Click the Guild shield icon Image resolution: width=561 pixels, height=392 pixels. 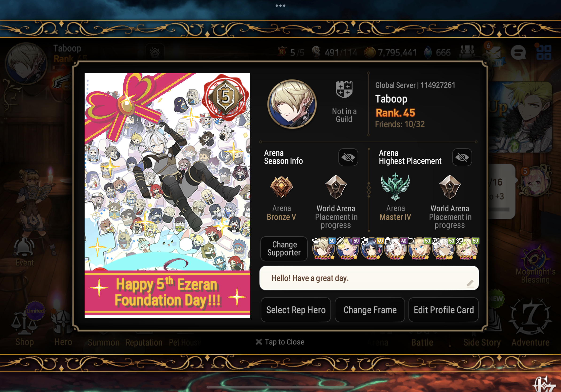344,90
